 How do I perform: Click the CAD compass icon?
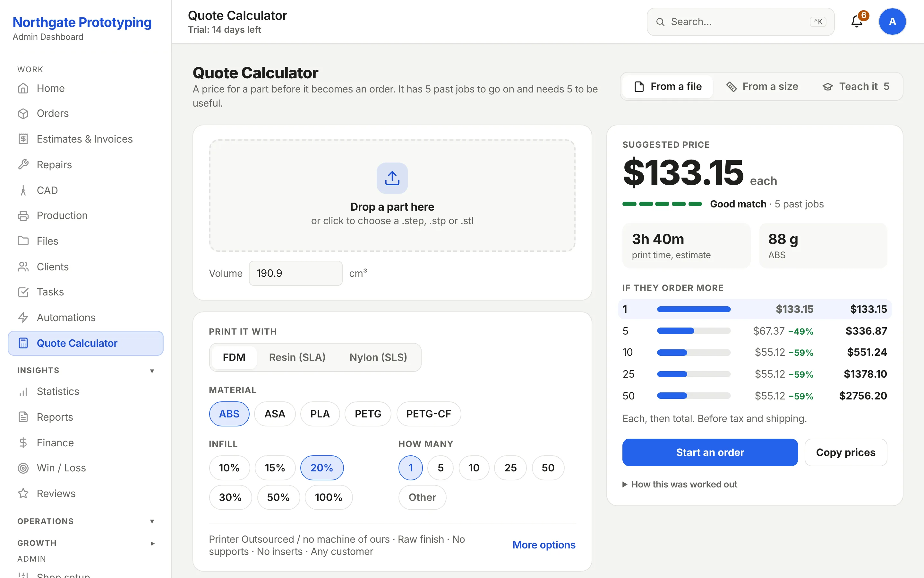point(23,190)
